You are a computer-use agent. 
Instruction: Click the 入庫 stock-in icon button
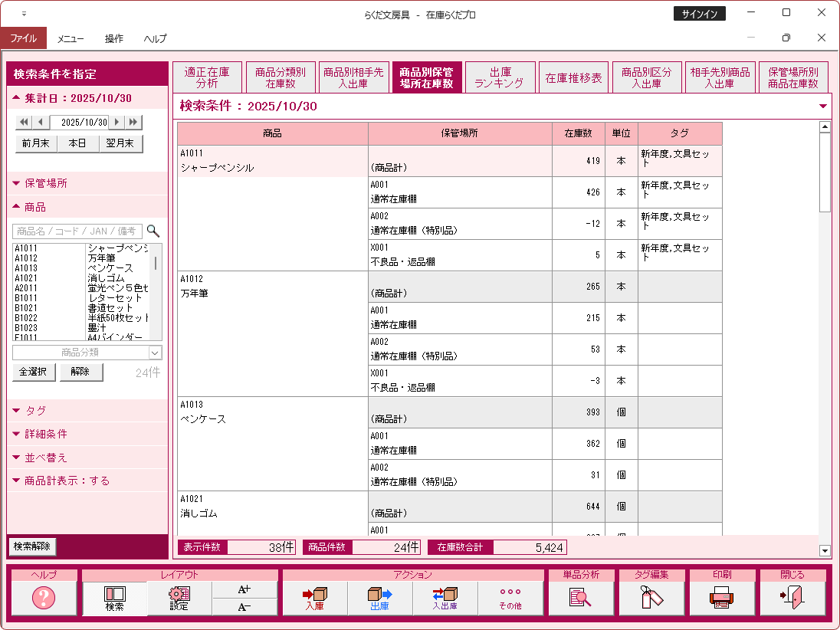315,598
